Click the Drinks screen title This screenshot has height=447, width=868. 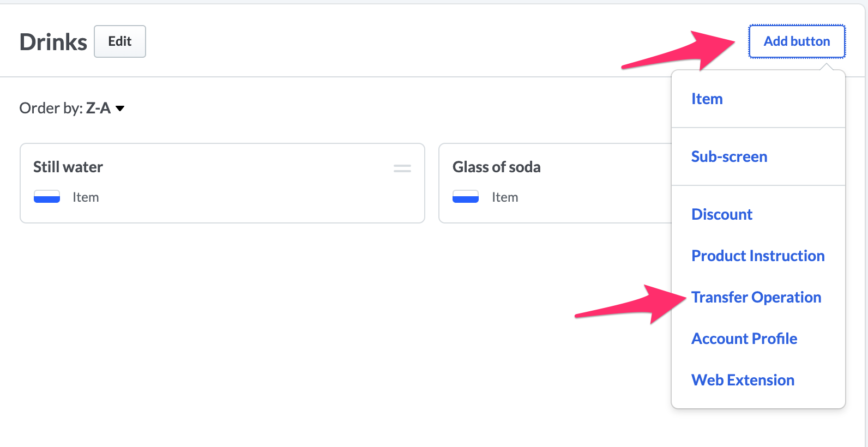(x=53, y=42)
